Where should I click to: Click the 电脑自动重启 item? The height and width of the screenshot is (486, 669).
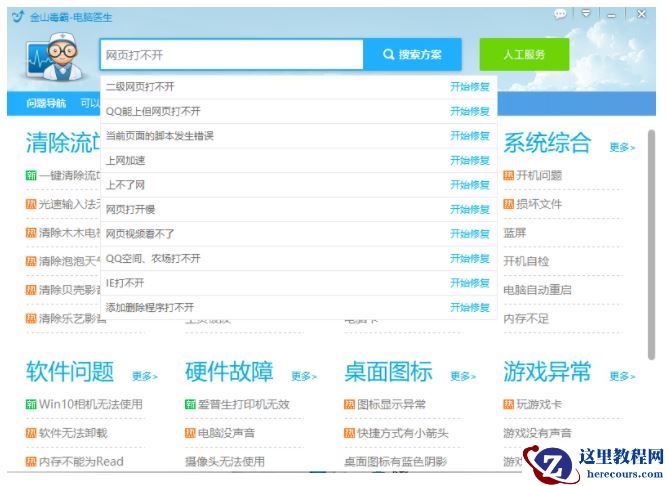point(537,290)
